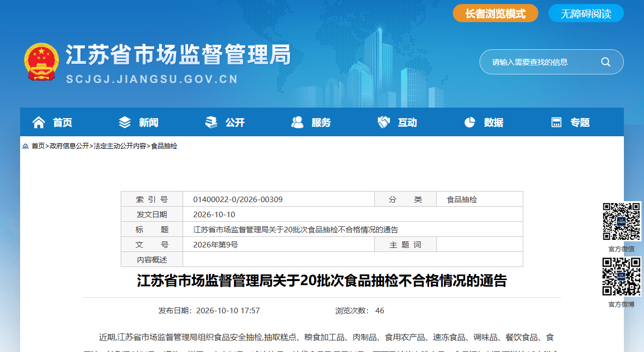Image resolution: width=644 pixels, height=352 pixels.
Task: Click the home house icon in navigation
Action: (x=39, y=122)
